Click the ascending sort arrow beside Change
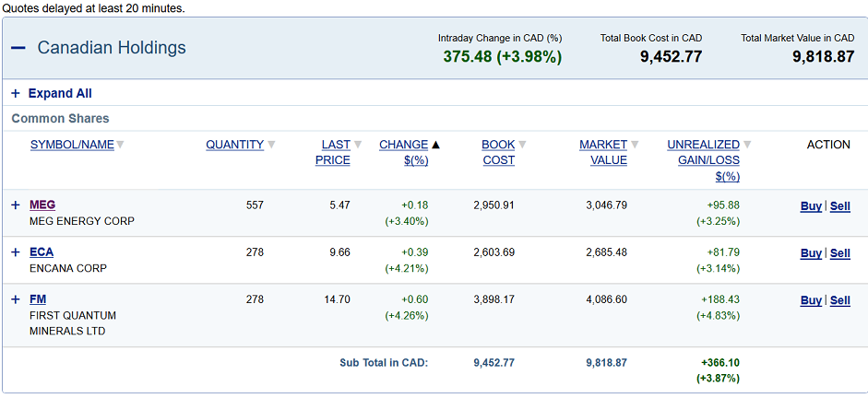868x398 pixels. [436, 145]
